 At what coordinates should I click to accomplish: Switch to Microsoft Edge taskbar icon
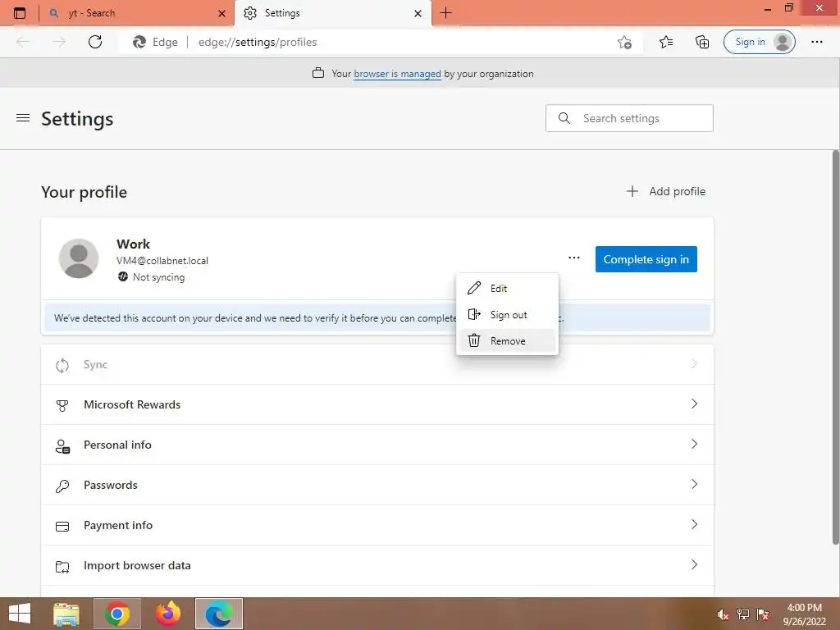tap(219, 614)
